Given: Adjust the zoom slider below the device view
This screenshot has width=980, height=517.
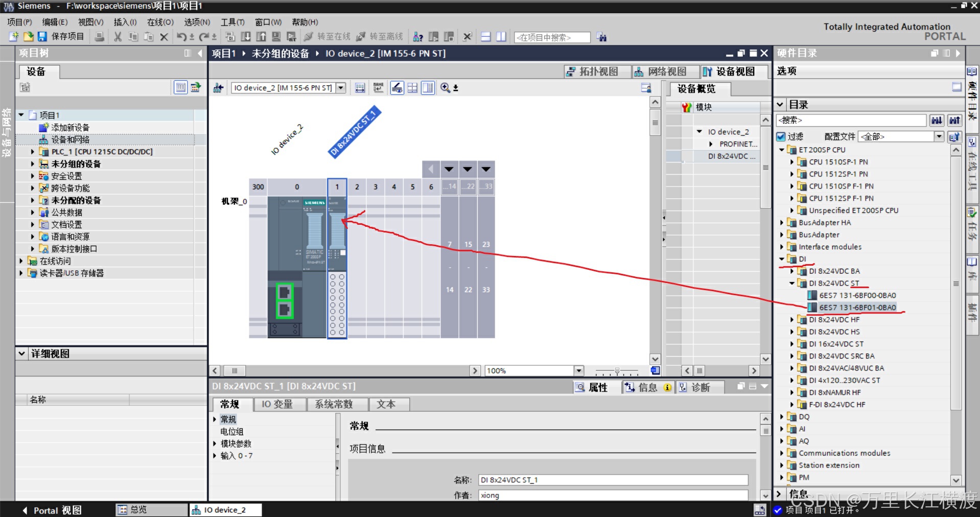Looking at the screenshot, I should point(617,371).
